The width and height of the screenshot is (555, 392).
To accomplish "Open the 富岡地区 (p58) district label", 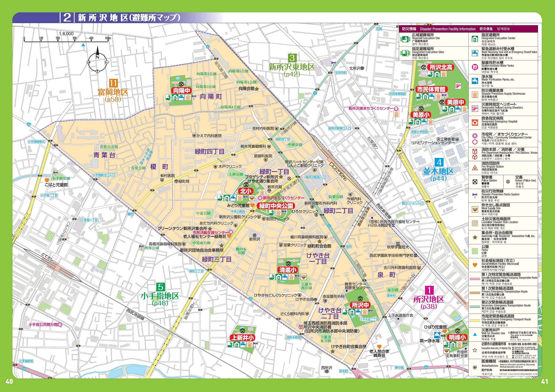I will click(113, 91).
